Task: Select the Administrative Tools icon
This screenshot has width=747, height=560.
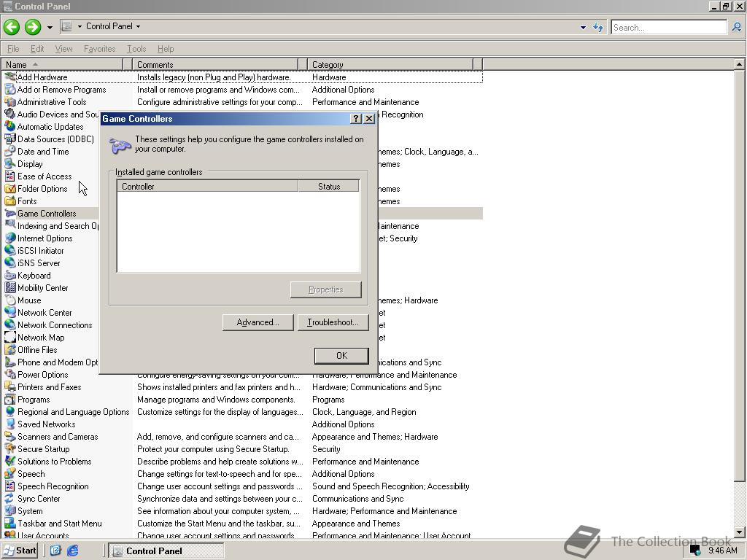Action: tap(9, 101)
